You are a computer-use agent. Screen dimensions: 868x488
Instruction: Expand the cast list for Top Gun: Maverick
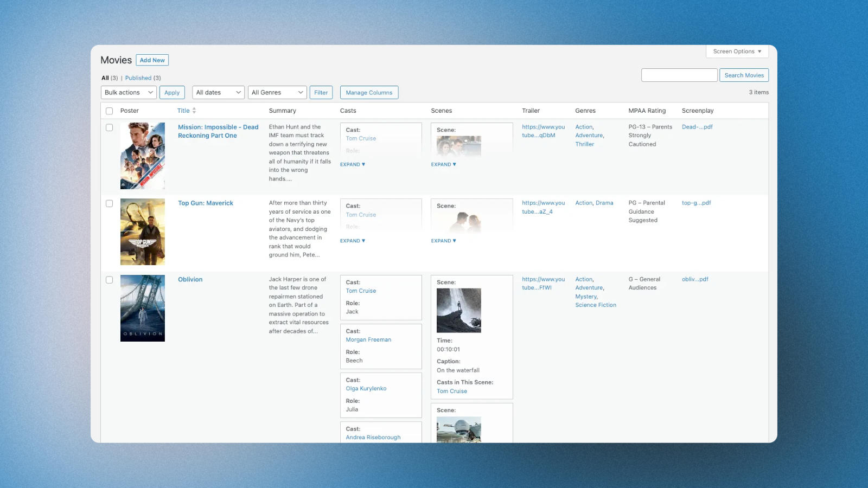click(352, 240)
